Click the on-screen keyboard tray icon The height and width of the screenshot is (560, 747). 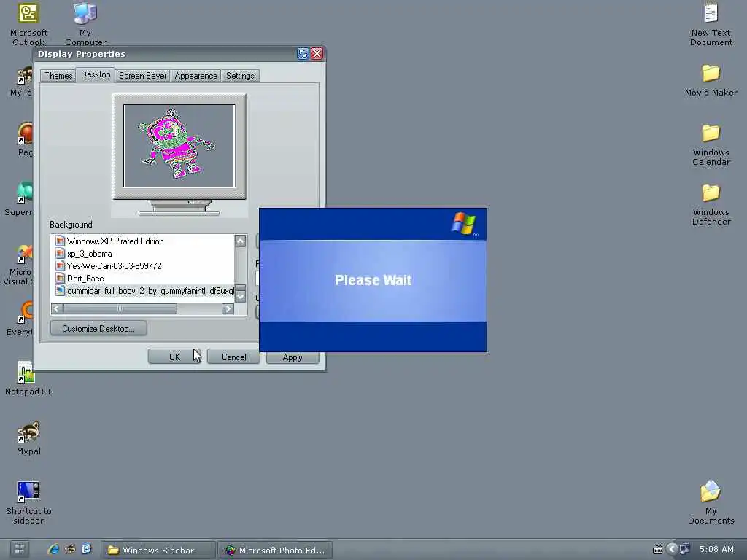[657, 550]
